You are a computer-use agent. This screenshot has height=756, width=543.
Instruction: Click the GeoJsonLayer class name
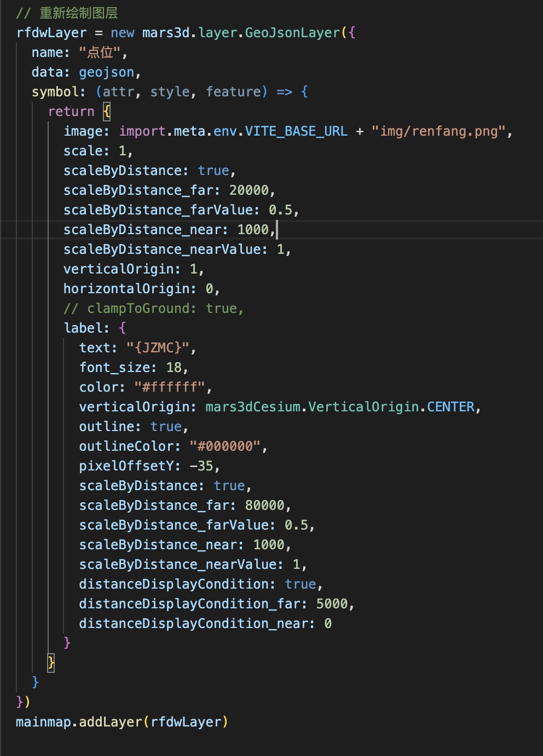[292, 33]
